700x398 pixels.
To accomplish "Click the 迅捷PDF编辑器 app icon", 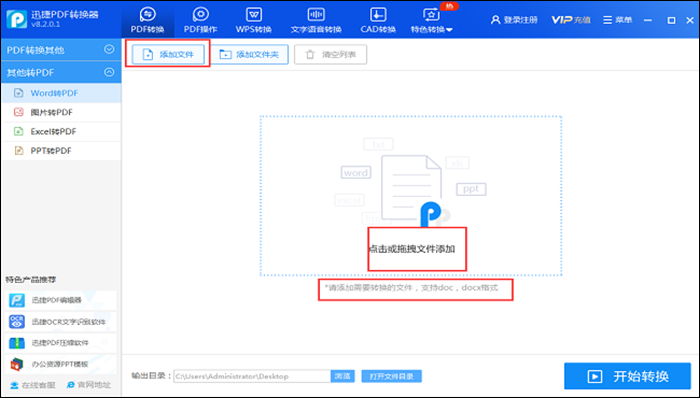I will tap(17, 300).
